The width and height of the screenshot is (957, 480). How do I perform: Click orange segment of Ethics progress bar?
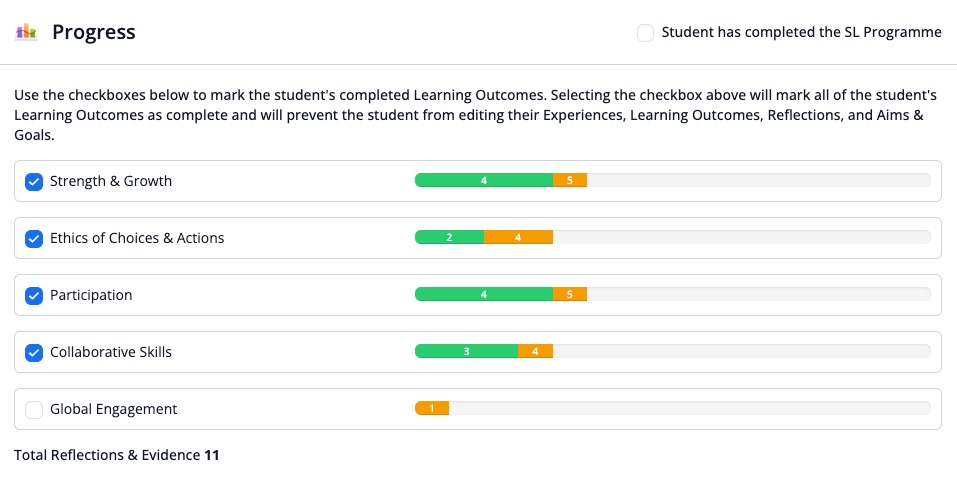(518, 237)
